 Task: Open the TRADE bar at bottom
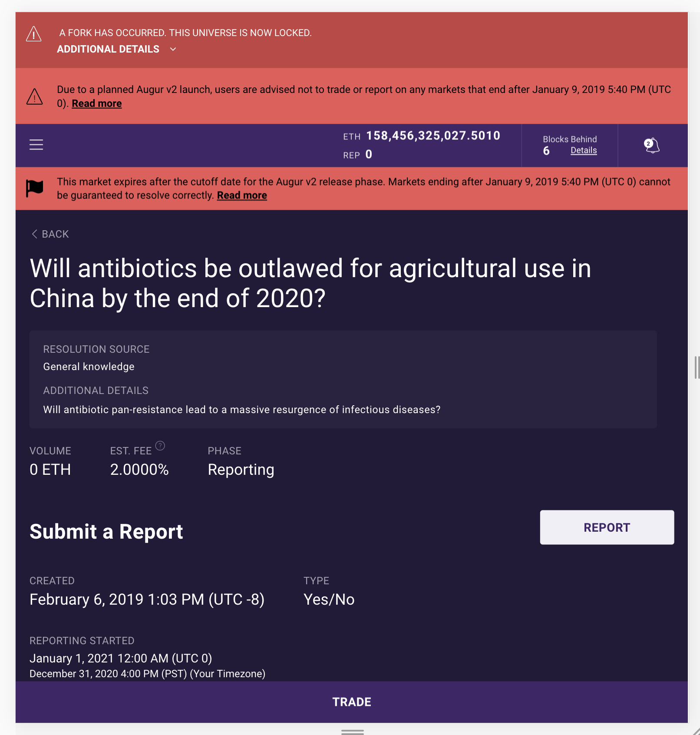point(352,702)
